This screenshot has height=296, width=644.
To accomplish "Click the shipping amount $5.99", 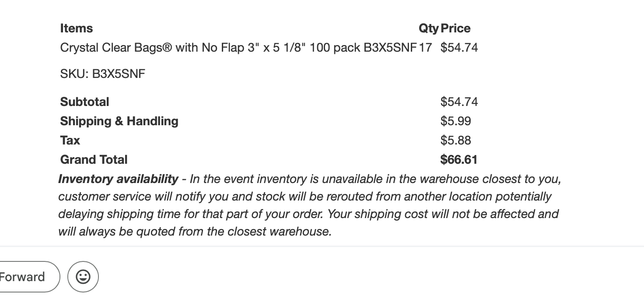I will [x=455, y=121].
